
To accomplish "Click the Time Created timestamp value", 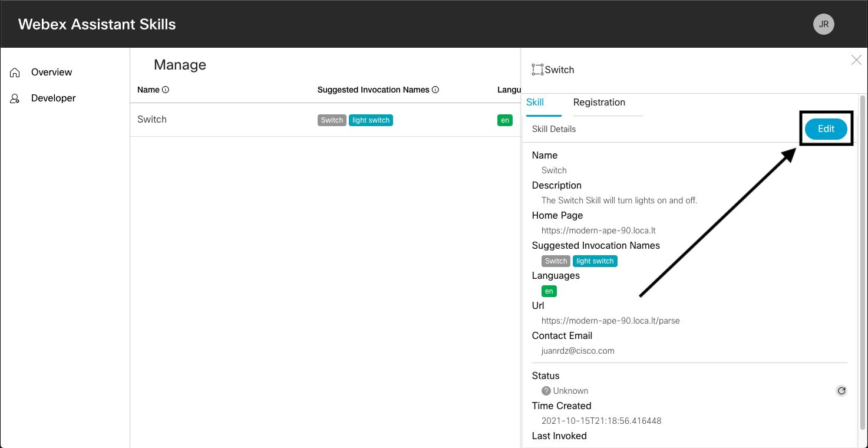I will 602,421.
